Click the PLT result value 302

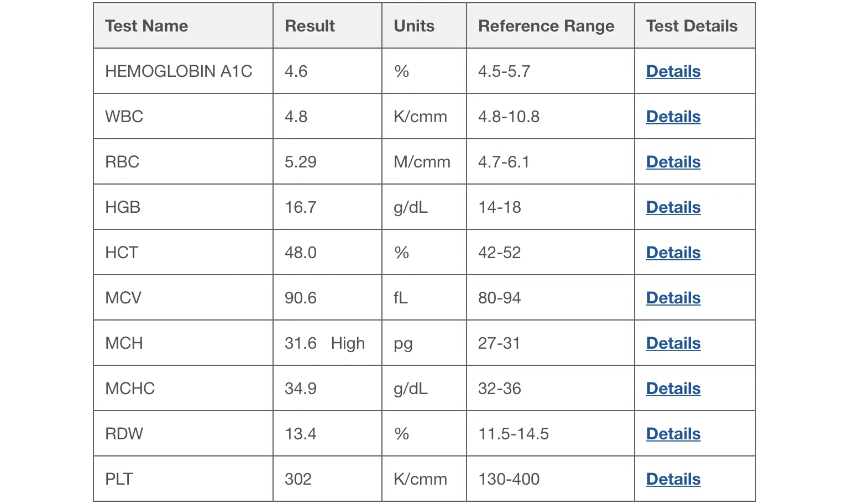coord(298,479)
